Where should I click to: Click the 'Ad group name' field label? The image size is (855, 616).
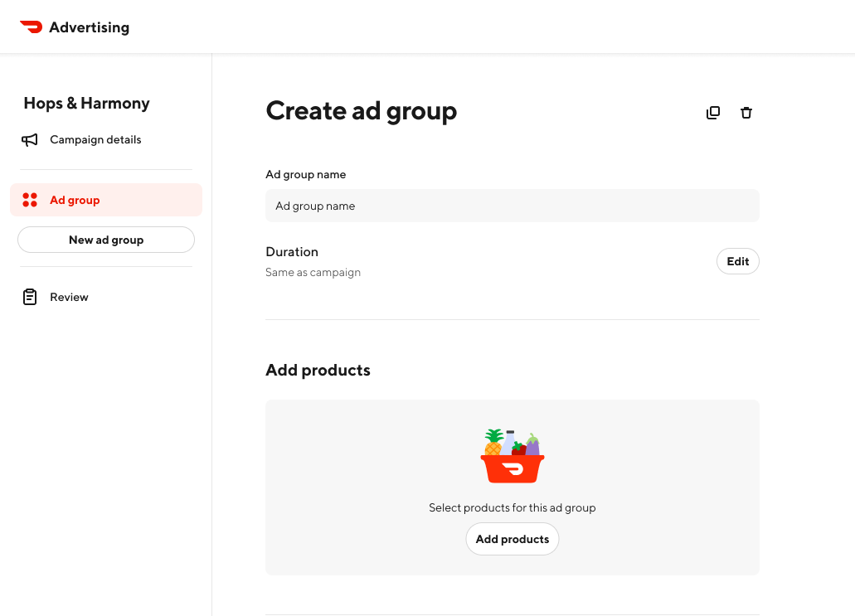point(306,174)
